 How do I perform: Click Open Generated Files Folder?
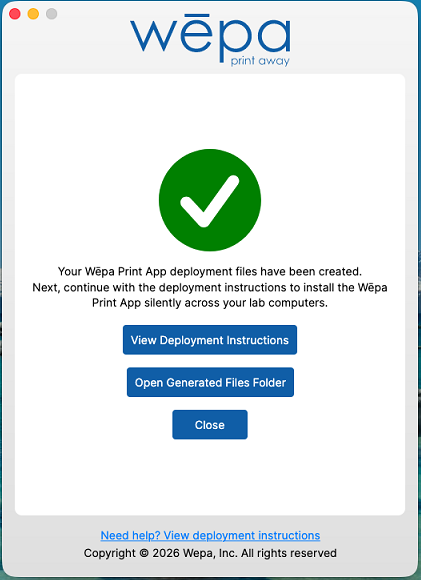(210, 382)
